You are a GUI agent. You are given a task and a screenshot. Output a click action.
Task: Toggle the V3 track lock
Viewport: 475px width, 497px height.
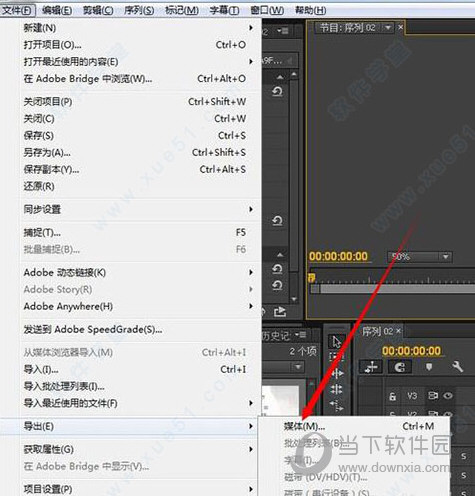(393, 396)
